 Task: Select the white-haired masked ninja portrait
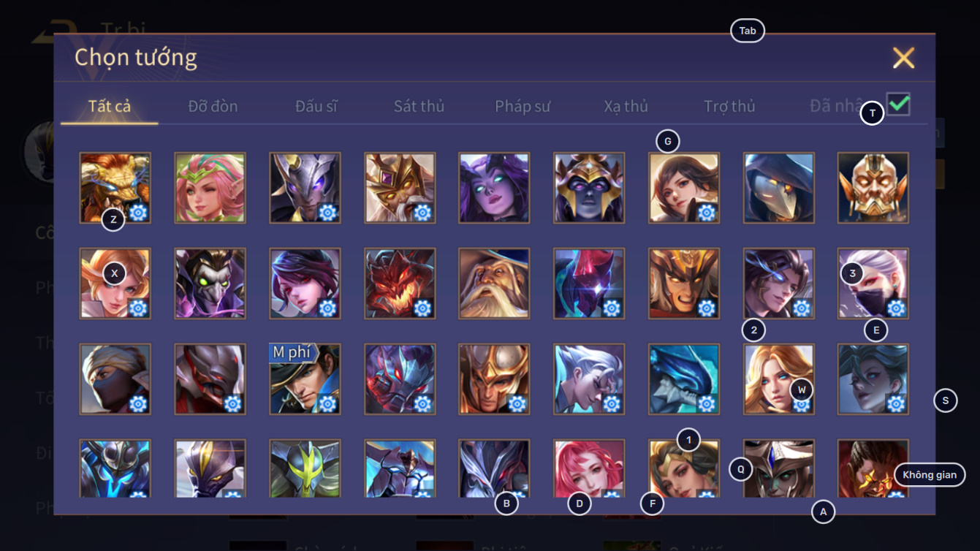point(873,284)
